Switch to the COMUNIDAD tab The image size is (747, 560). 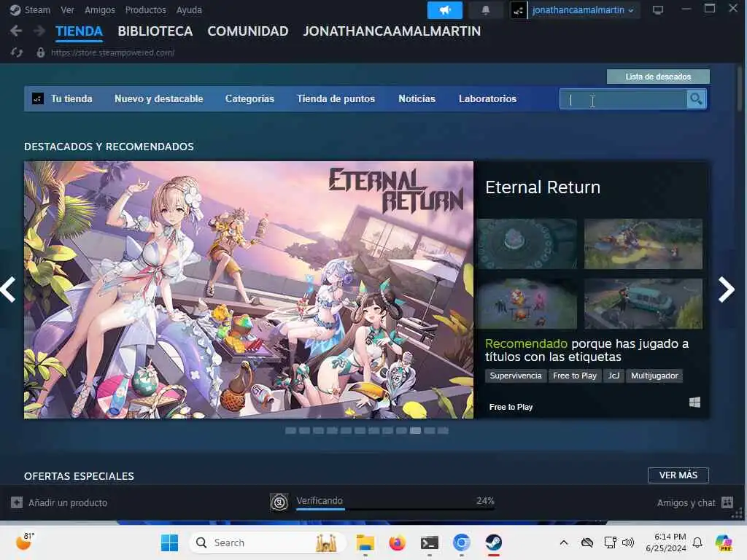pos(248,31)
